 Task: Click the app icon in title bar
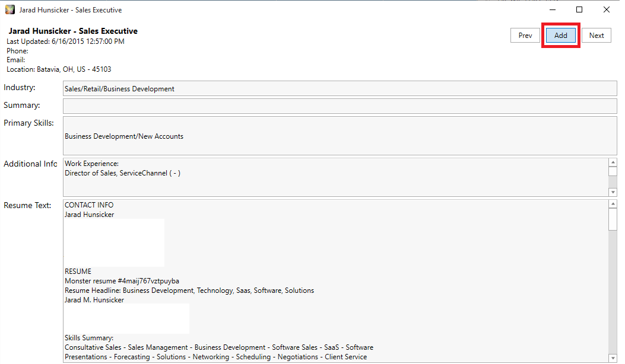click(x=10, y=9)
